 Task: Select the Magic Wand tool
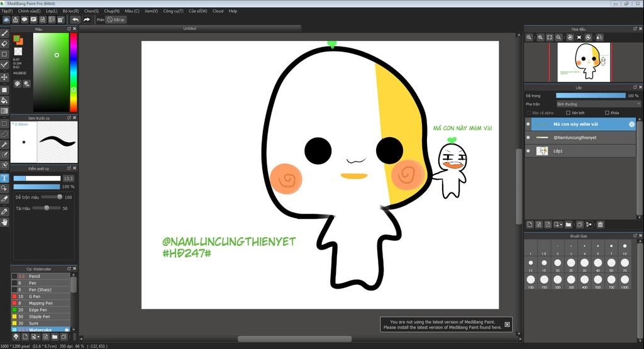(4, 145)
